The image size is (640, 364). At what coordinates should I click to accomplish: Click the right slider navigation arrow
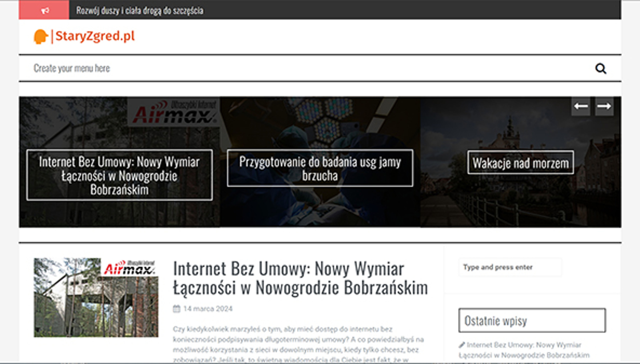pos(604,106)
